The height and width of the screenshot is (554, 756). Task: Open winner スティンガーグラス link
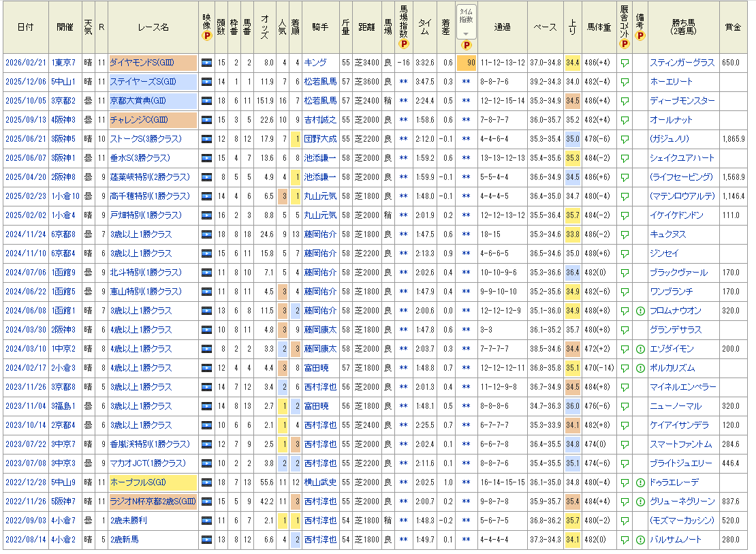click(x=682, y=63)
